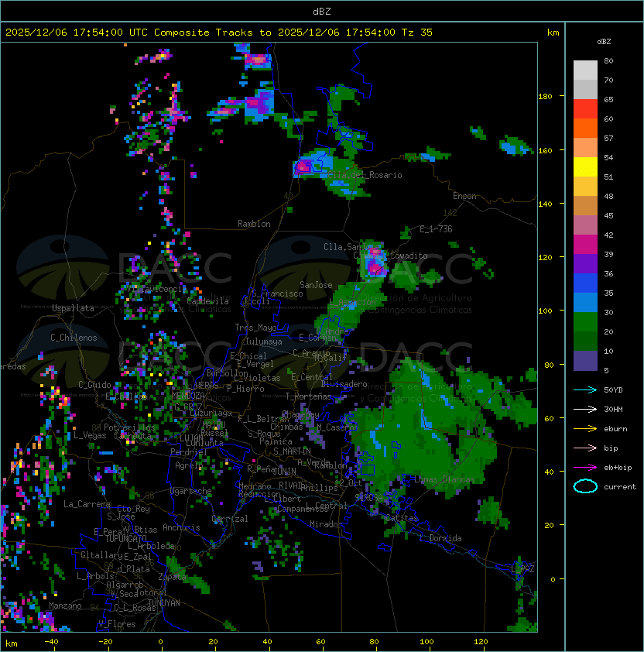Viewport: 644px width, 652px height.
Task: Click the TUNUYAN place label
Action: click(x=164, y=603)
